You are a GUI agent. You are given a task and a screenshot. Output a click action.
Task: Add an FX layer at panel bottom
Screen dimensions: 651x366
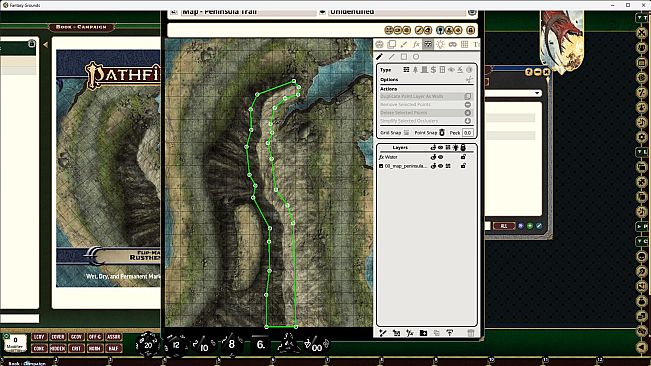(x=410, y=333)
